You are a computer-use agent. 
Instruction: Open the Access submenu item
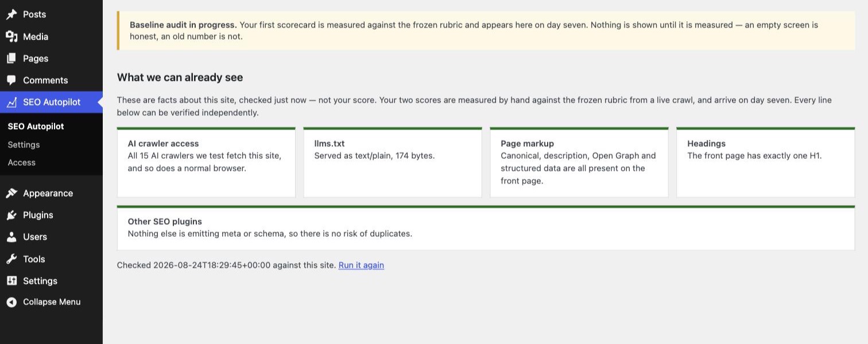[21, 162]
